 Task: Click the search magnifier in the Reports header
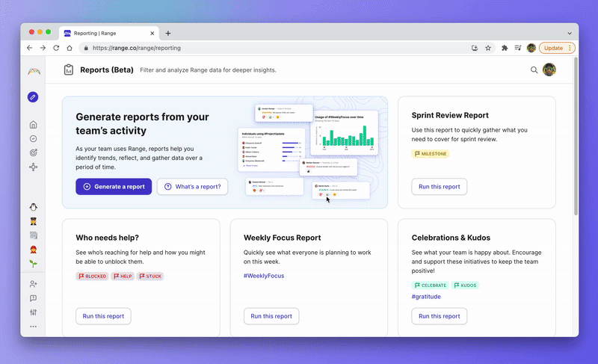click(x=534, y=70)
